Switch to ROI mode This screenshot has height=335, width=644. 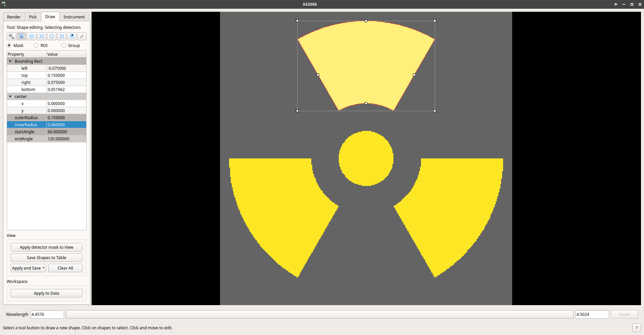pyautogui.click(x=36, y=46)
